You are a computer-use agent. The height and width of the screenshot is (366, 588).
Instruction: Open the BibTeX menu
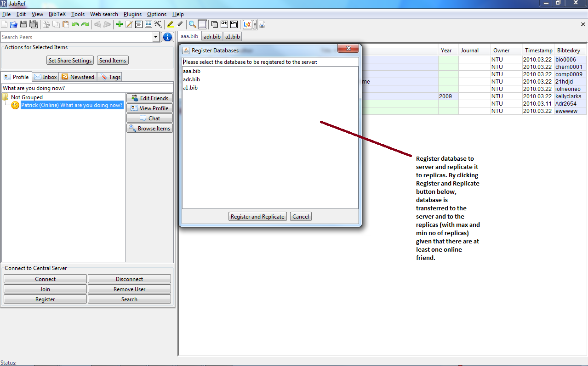coord(57,14)
